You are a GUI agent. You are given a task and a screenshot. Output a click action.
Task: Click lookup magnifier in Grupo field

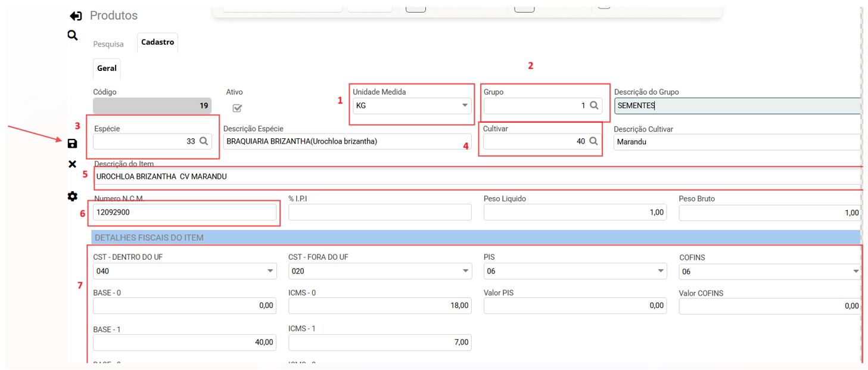tap(593, 105)
